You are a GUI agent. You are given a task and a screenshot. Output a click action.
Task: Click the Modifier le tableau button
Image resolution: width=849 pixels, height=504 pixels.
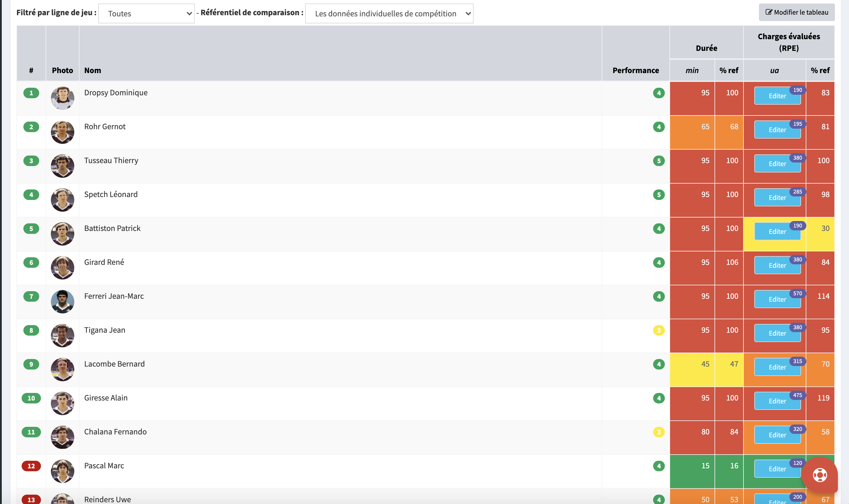[796, 12]
